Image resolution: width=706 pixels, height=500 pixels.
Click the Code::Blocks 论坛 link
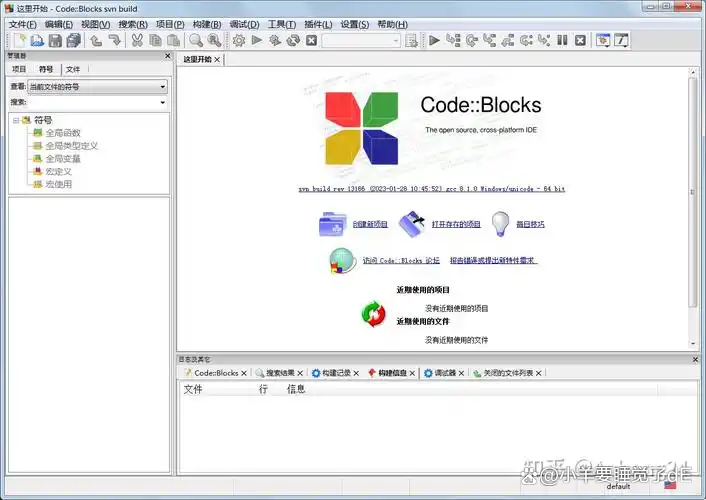401,260
